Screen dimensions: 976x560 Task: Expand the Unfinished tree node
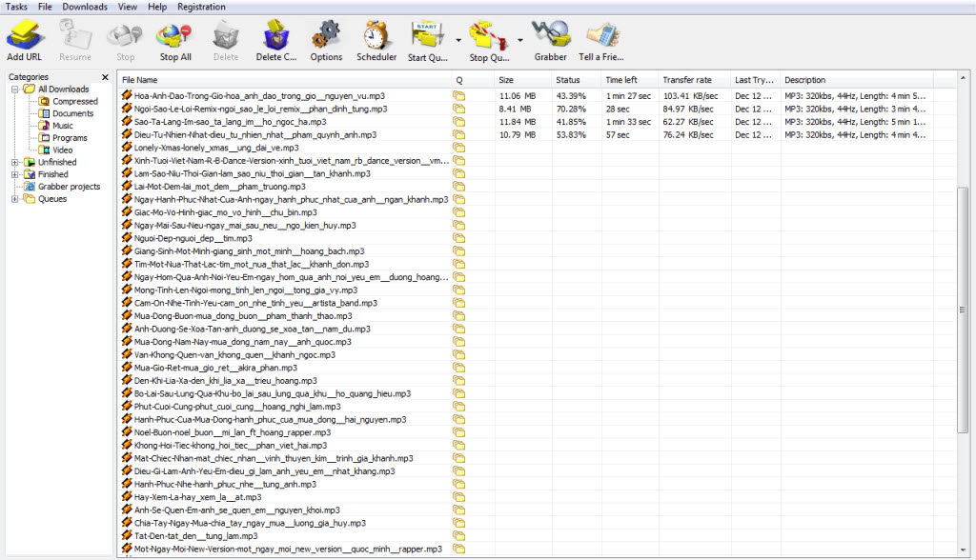[15, 163]
